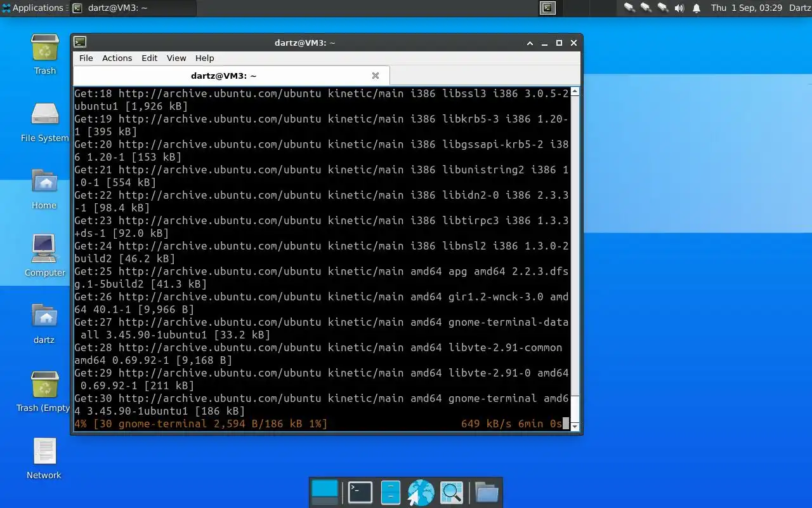Open the dartz folder desktop icon

click(x=44, y=316)
